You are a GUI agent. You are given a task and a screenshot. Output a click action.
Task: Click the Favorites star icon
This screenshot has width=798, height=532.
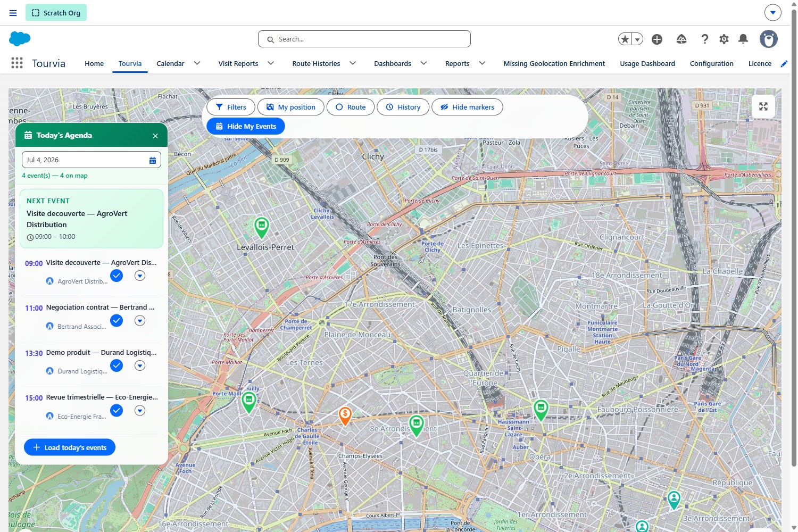click(625, 39)
